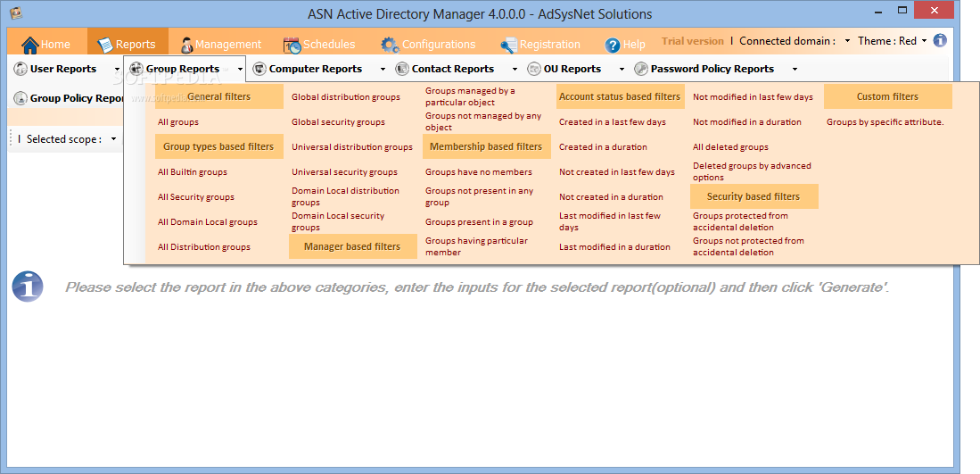Open the Help tab
The image size is (980, 474).
[625, 45]
